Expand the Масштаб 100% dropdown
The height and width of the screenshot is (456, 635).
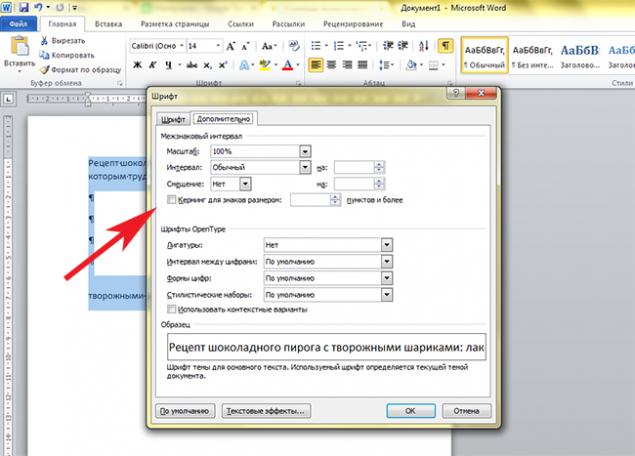305,151
